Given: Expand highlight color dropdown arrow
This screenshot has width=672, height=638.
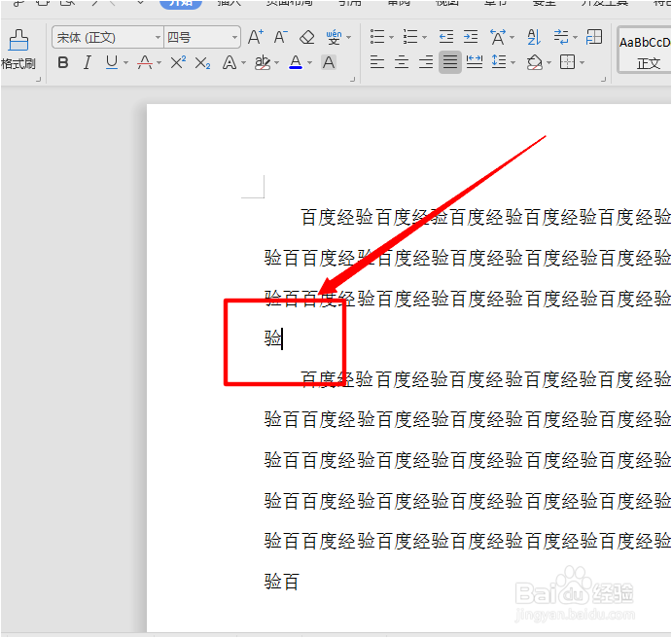Looking at the screenshot, I should click(x=276, y=63).
